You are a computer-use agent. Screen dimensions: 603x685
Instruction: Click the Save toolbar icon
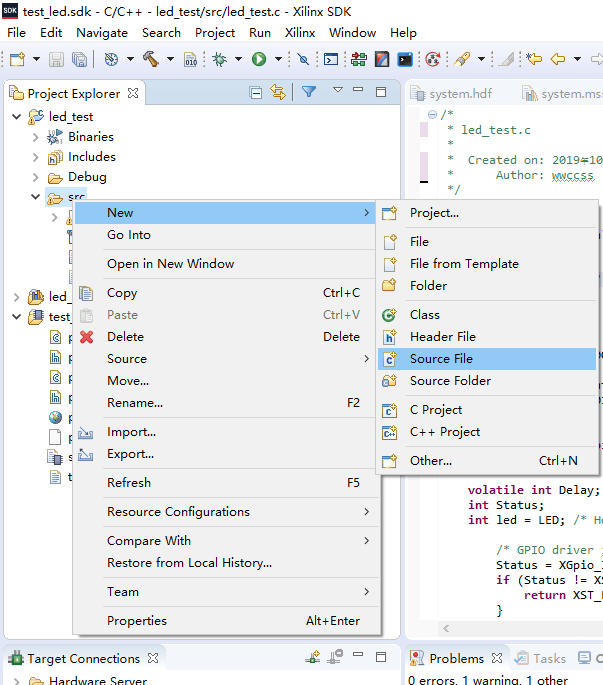click(x=56, y=59)
